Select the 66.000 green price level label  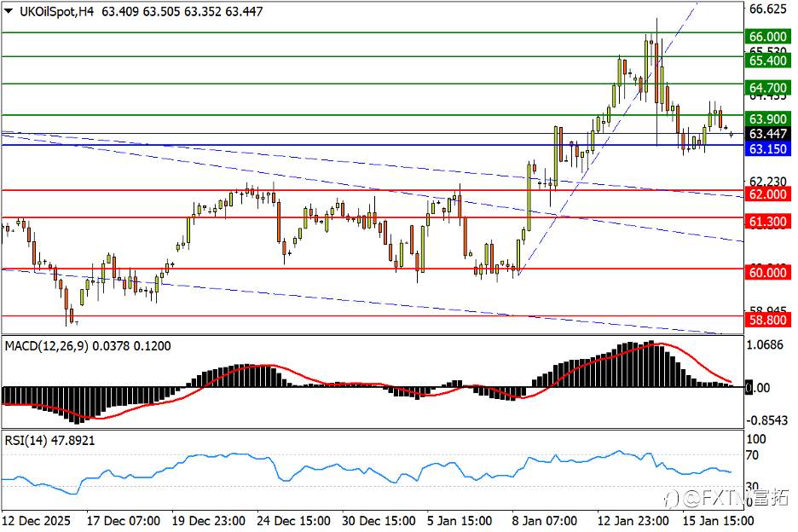pos(768,36)
